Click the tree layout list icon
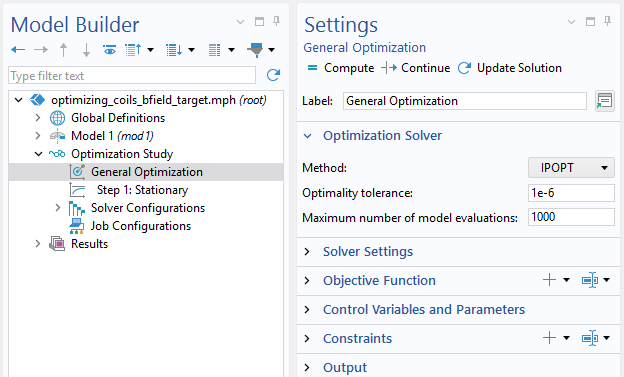Image resolution: width=624 pixels, height=377 pixels. [214, 50]
